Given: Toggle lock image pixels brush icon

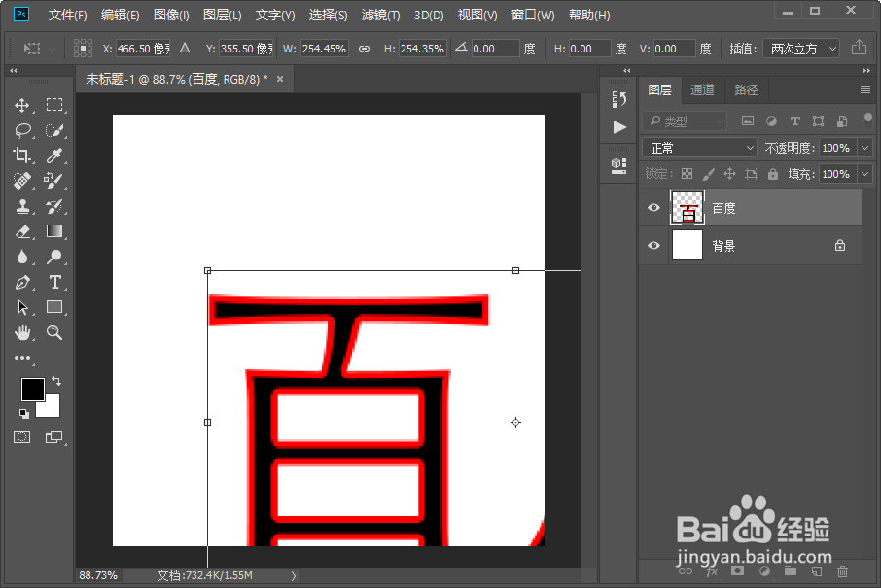Looking at the screenshot, I should pos(708,174).
